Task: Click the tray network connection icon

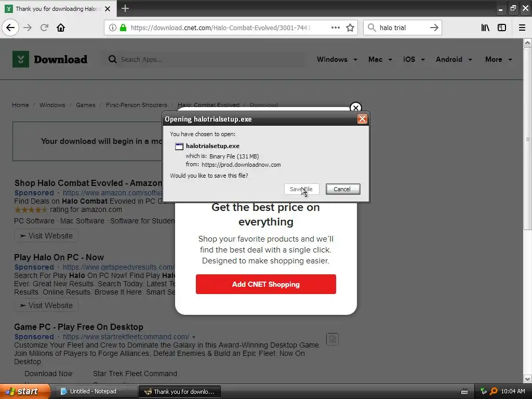Action: click(x=484, y=391)
